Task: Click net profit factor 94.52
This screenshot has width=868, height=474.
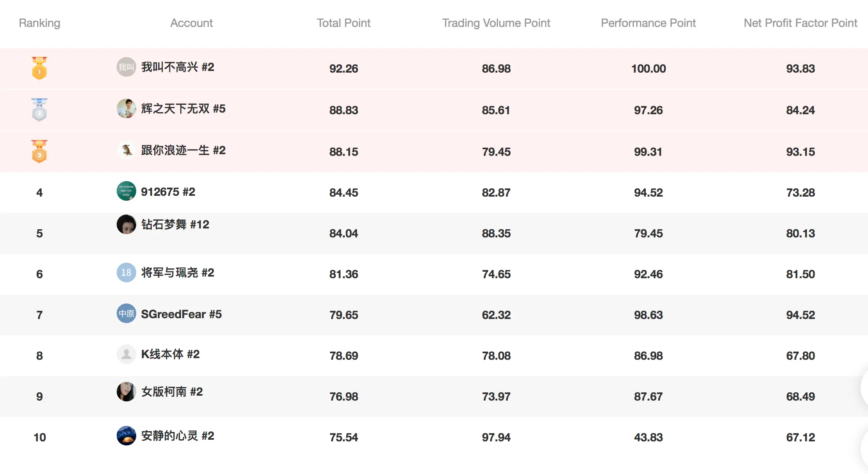Action: point(800,315)
